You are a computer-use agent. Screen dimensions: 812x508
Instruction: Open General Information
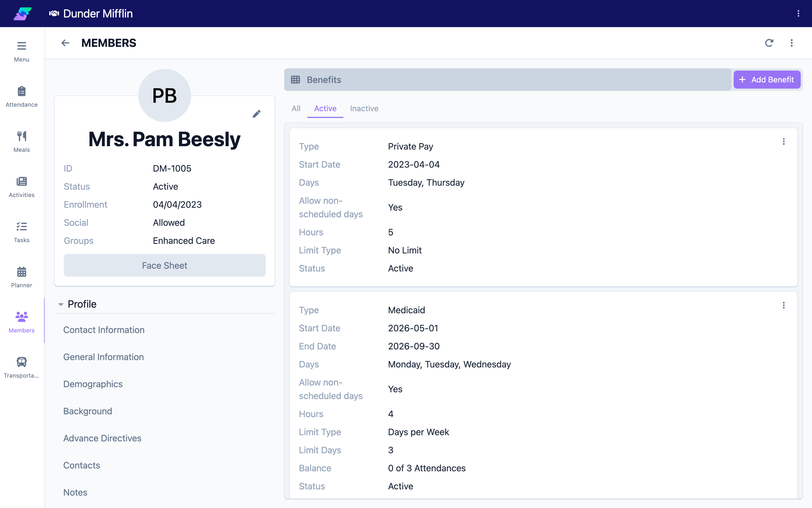[103, 357]
